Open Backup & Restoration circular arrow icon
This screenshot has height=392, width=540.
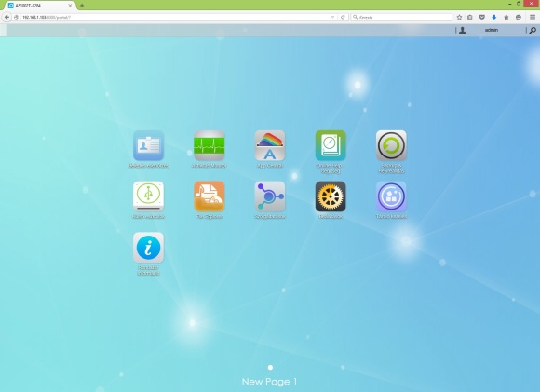tap(391, 145)
